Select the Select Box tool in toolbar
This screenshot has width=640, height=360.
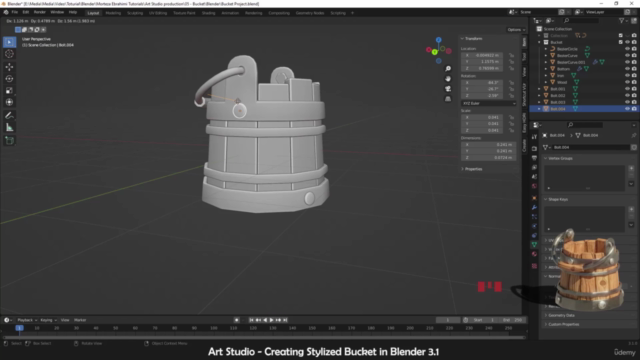pos(9,42)
